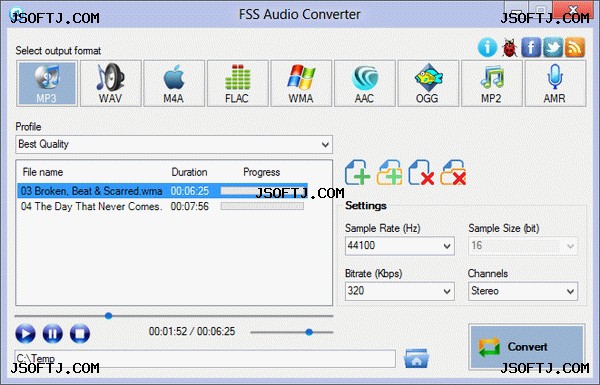This screenshot has height=385, width=600.
Task: Select FLAC output format
Action: [237, 83]
